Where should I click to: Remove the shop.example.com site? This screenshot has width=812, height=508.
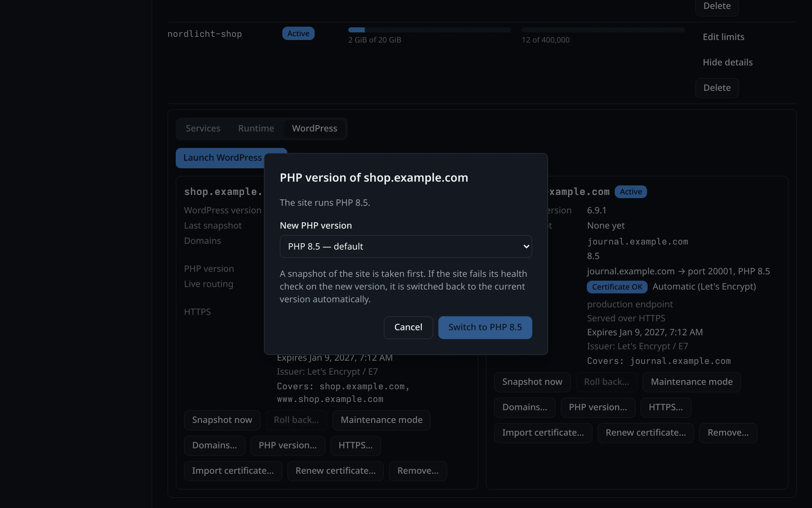click(418, 471)
